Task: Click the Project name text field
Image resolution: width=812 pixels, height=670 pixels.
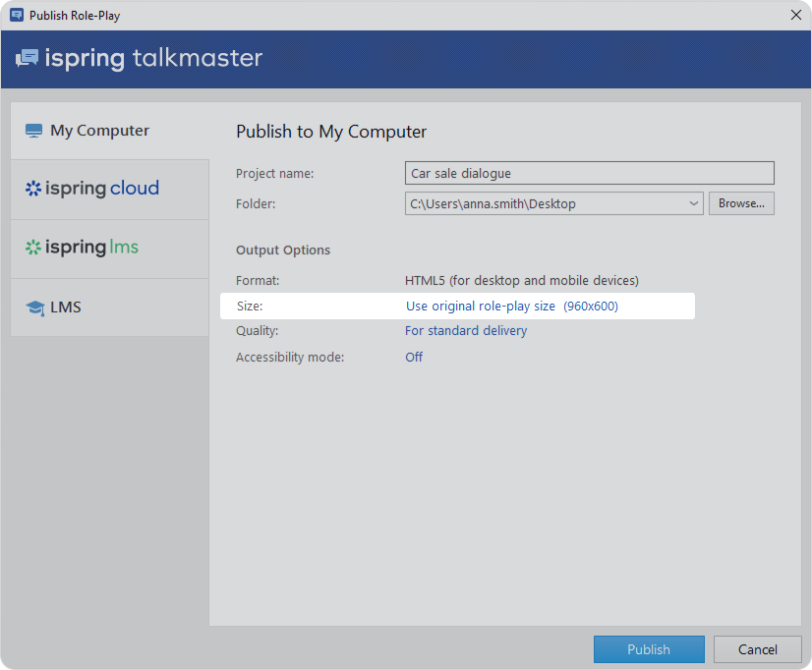Action: [x=589, y=173]
